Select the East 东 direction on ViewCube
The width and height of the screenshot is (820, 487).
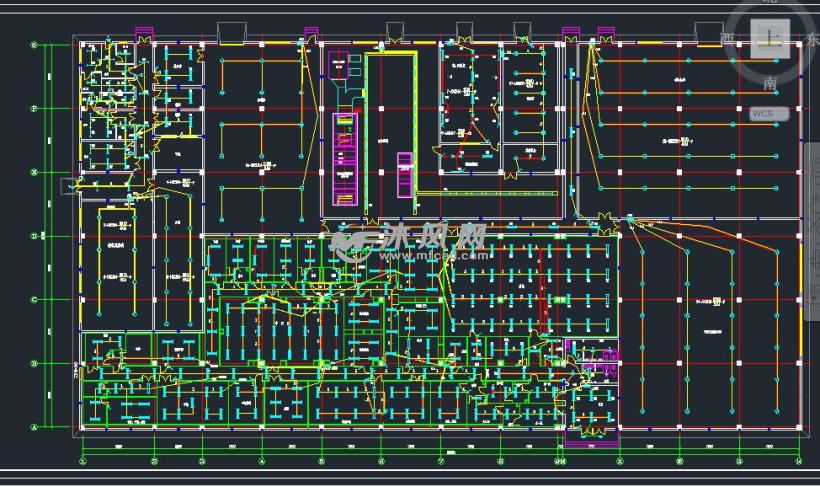(813, 40)
